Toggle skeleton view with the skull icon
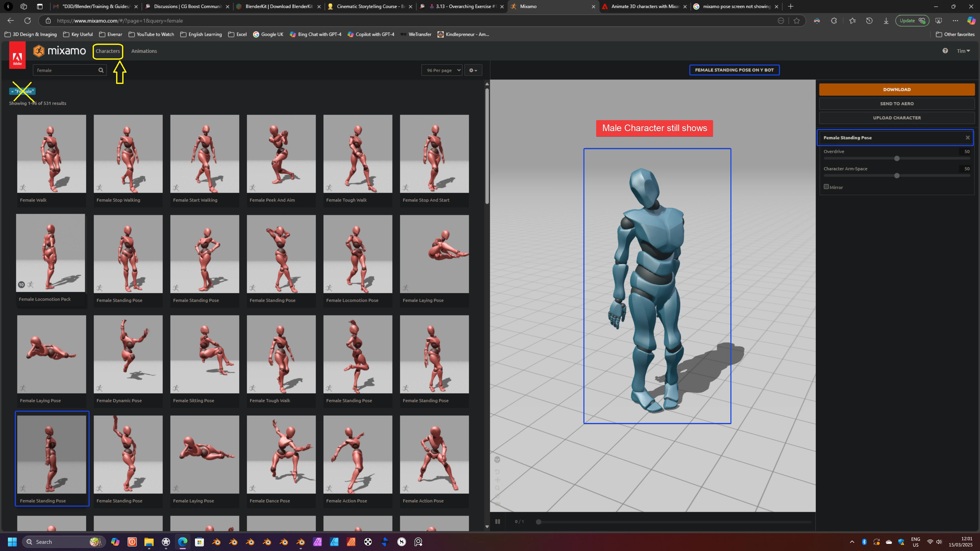 pos(497,460)
